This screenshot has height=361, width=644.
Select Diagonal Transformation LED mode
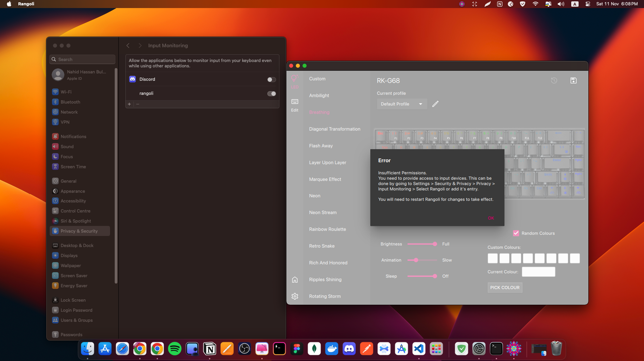tap(335, 129)
